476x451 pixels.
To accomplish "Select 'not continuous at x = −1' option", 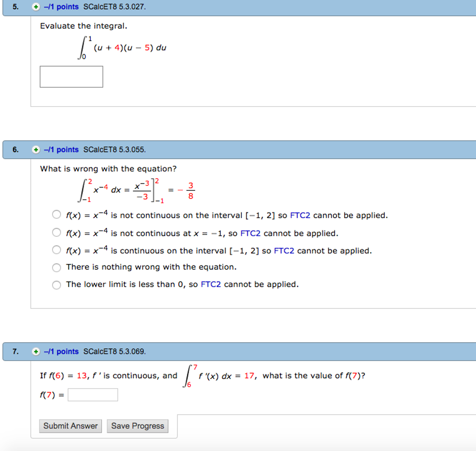I will 57,232.
